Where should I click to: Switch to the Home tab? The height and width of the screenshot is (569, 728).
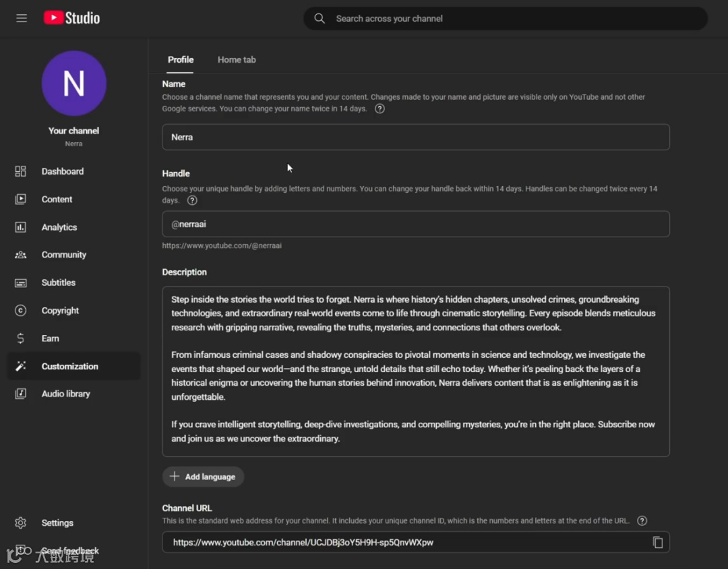pos(237,60)
